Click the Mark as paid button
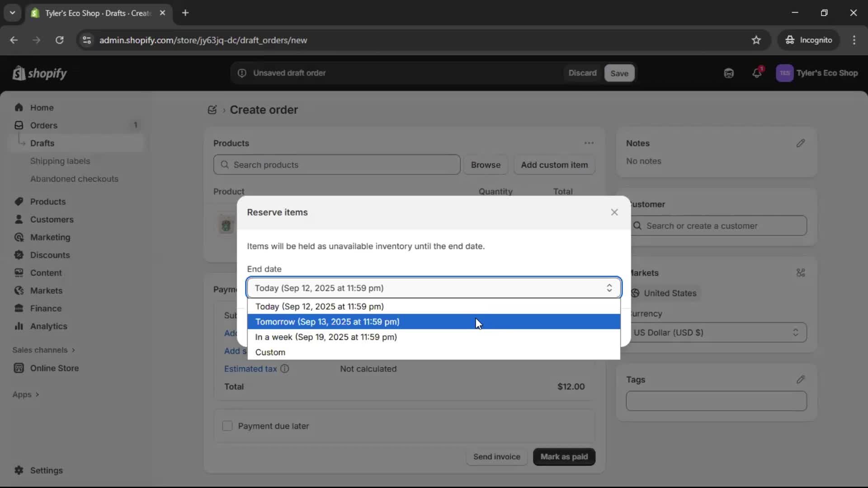 [x=564, y=457]
